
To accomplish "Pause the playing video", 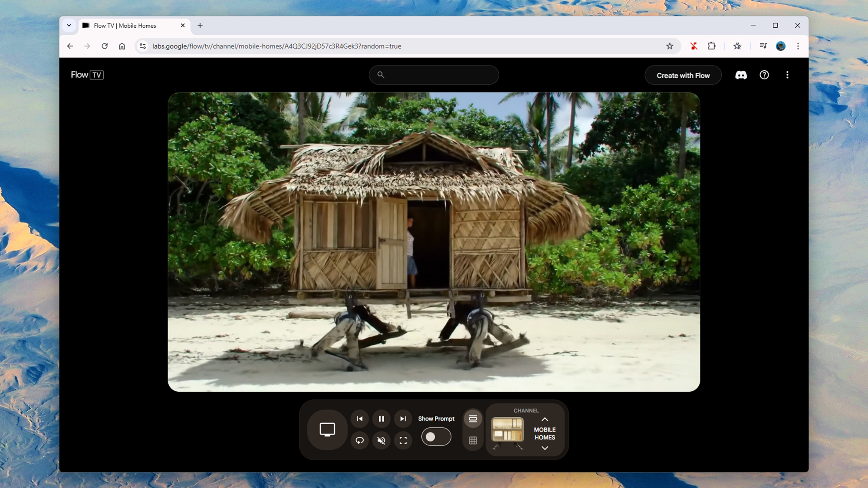I will click(381, 419).
